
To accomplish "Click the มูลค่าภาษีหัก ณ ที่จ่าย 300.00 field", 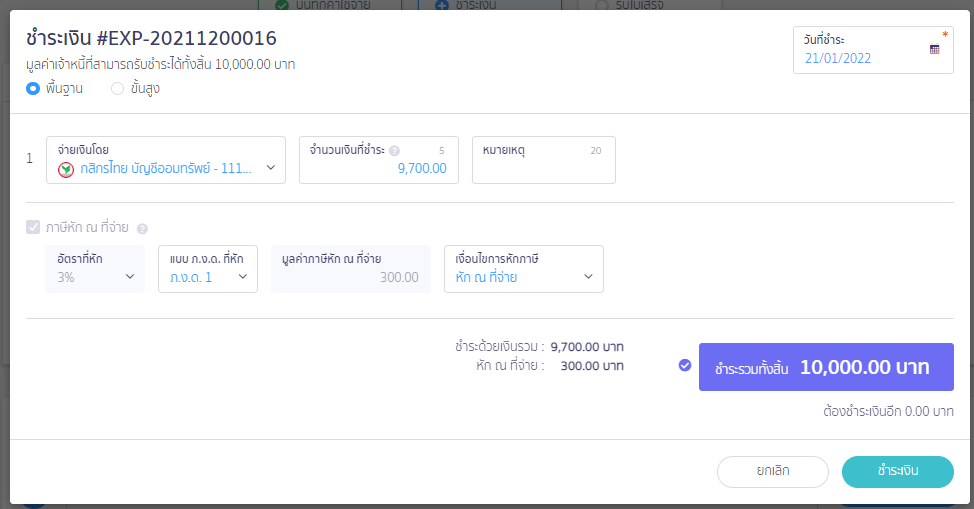I will pos(351,268).
